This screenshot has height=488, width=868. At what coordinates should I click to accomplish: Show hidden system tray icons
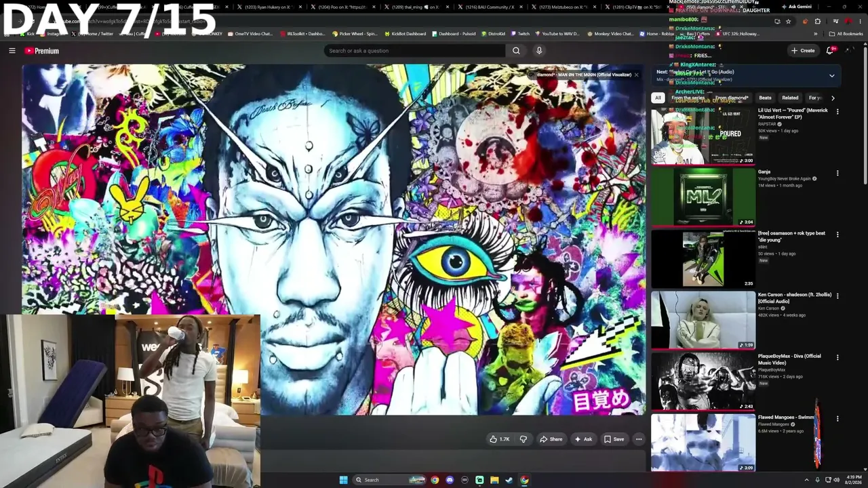click(x=806, y=480)
